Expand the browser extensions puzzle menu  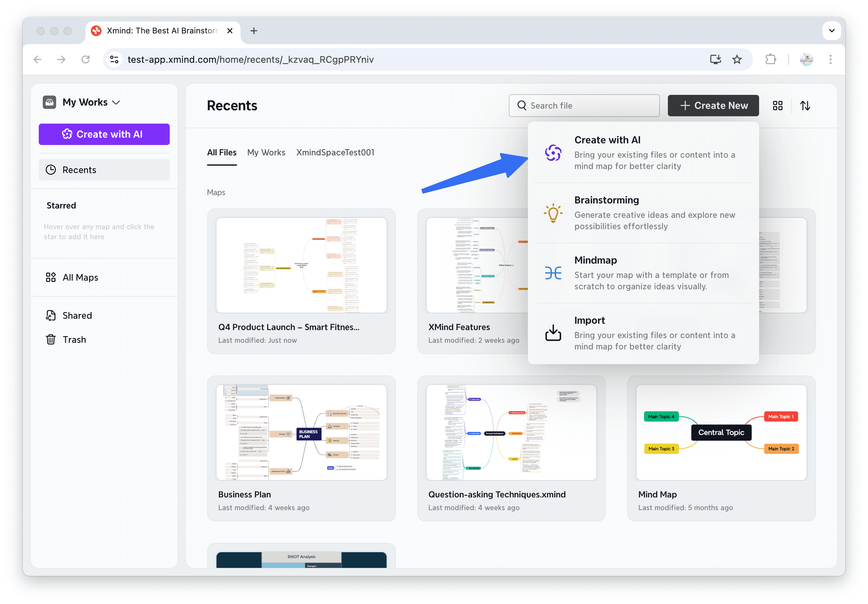pos(770,59)
